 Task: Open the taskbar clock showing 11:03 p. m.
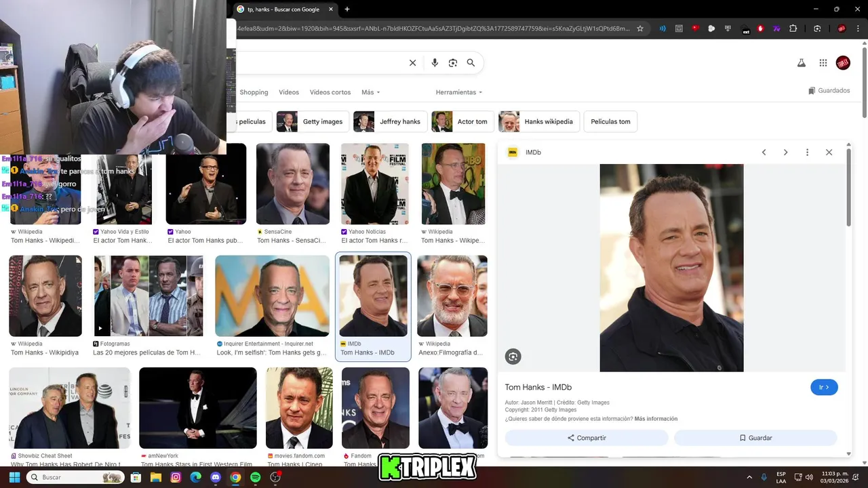(x=835, y=477)
